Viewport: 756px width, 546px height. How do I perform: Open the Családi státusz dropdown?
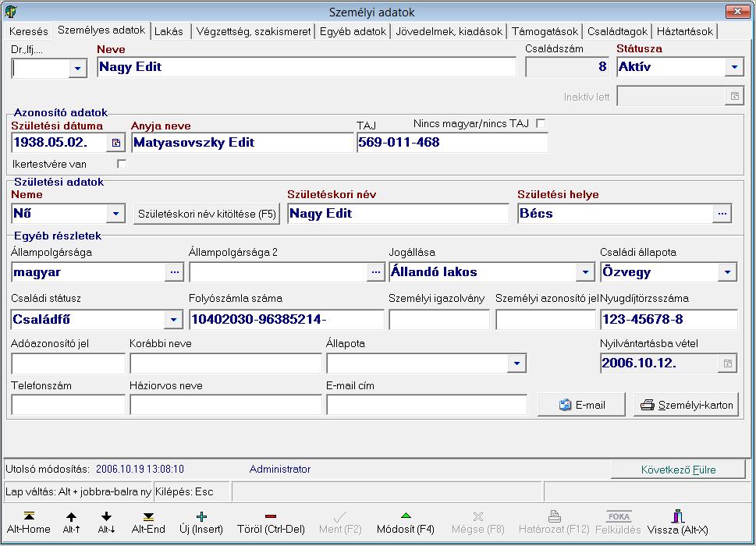coord(173,320)
